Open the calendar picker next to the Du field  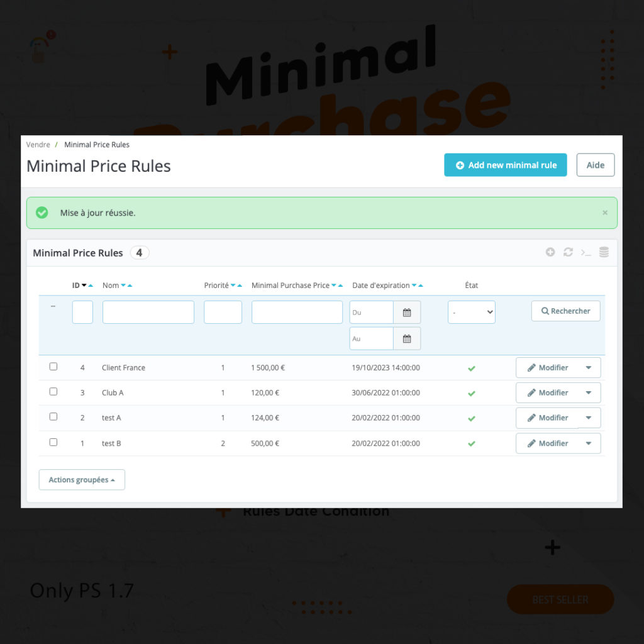pyautogui.click(x=407, y=312)
